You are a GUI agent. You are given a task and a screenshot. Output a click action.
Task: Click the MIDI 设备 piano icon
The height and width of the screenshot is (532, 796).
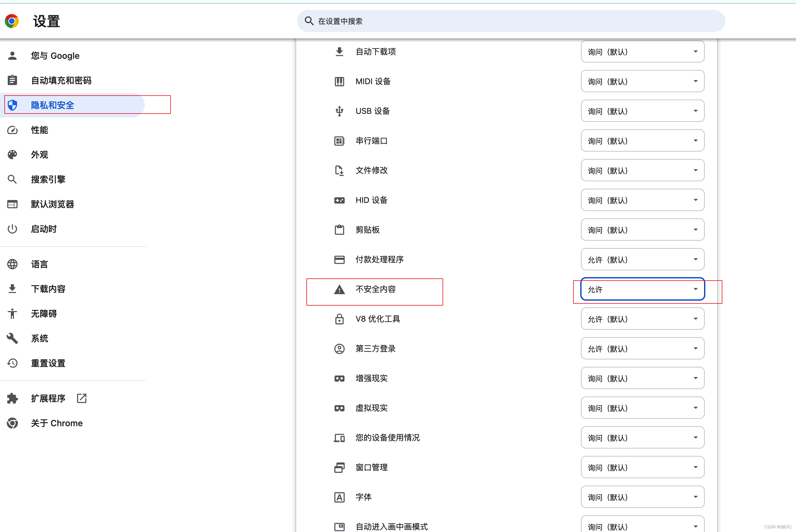(x=339, y=81)
